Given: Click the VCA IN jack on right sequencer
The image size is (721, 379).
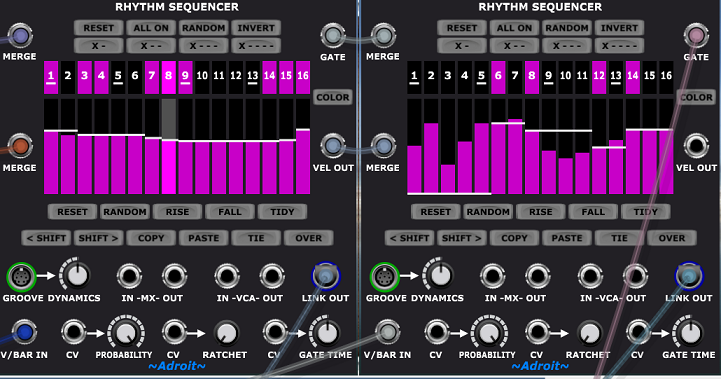Looking at the screenshot, I should click(x=590, y=276).
